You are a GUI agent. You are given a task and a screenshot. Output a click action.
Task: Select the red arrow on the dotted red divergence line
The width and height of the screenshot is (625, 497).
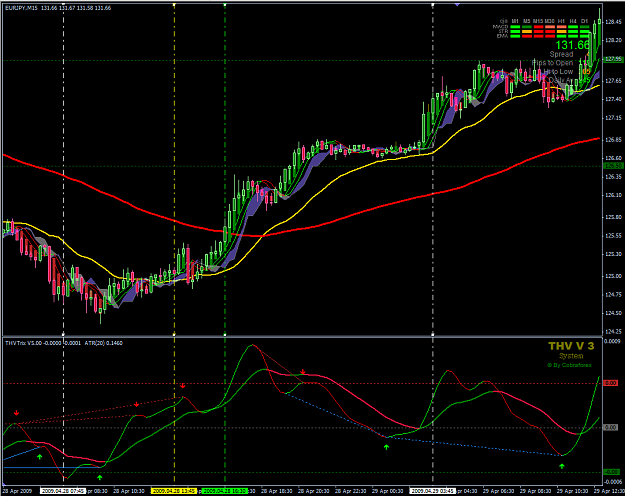pos(136,405)
